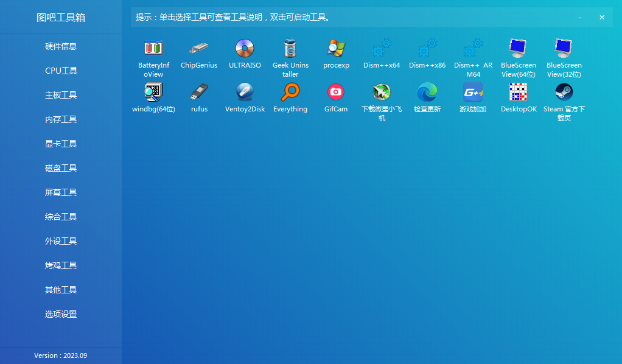622x364 pixels.
Task: Switch to 显卡工具 category
Action: coord(61,143)
